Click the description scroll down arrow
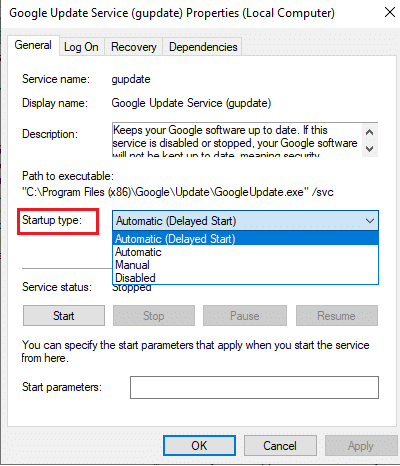Viewport: 400px width, 466px height. click(369, 148)
